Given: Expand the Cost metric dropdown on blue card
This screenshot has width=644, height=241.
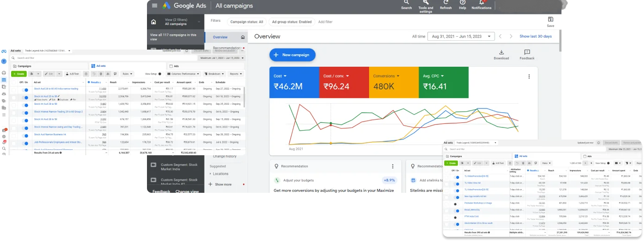Looking at the screenshot, I should tap(285, 76).
